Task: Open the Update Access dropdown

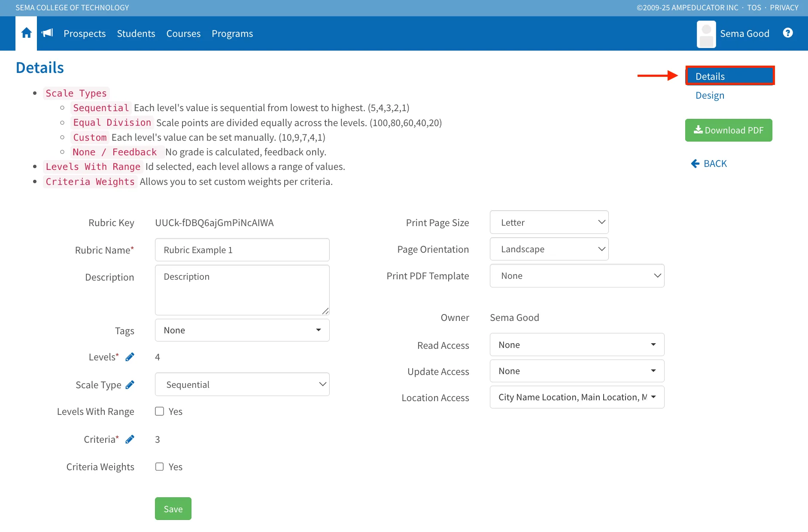Action: (x=577, y=371)
